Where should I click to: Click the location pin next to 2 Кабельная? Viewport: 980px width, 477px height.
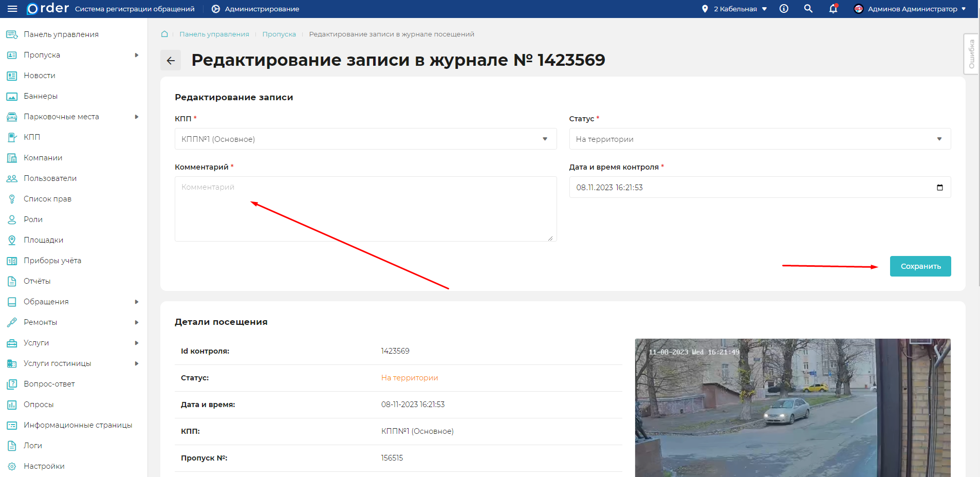pyautogui.click(x=705, y=8)
